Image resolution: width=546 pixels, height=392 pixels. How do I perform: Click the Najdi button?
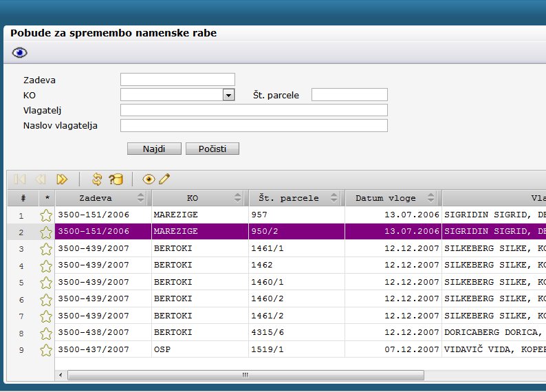click(154, 149)
